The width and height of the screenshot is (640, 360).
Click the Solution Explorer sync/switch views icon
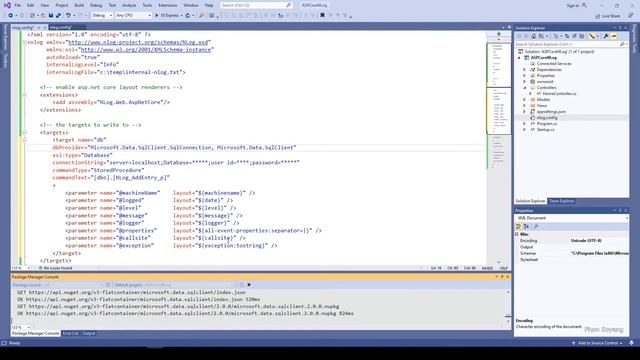[542, 36]
